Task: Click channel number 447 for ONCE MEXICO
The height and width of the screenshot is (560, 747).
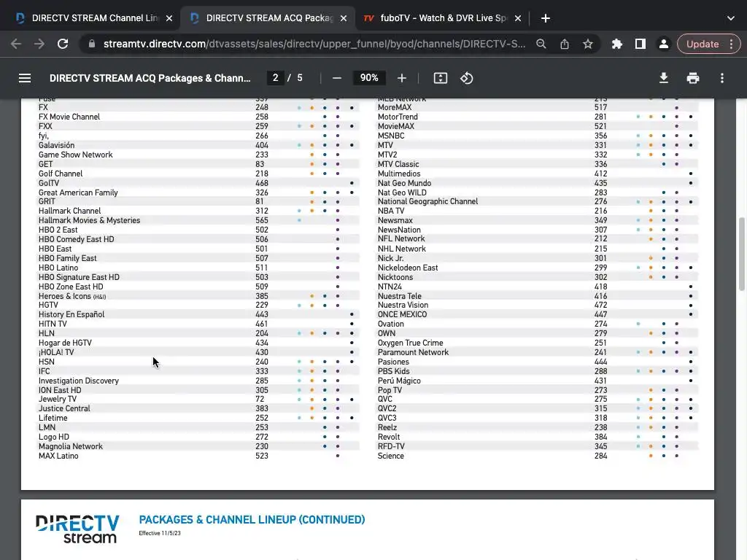Action: [600, 314]
